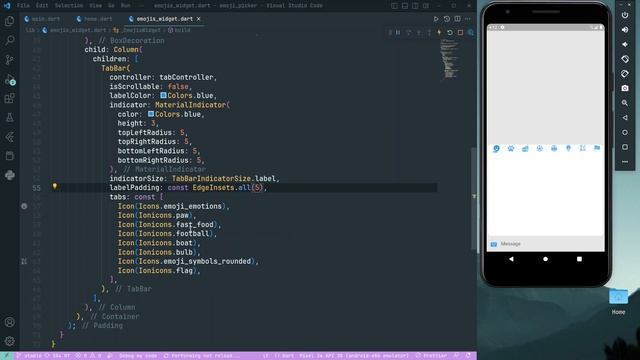Click blue color swatch in MaterialIndicator color
Image resolution: width=640 pixels, height=360 pixels.
(151, 114)
